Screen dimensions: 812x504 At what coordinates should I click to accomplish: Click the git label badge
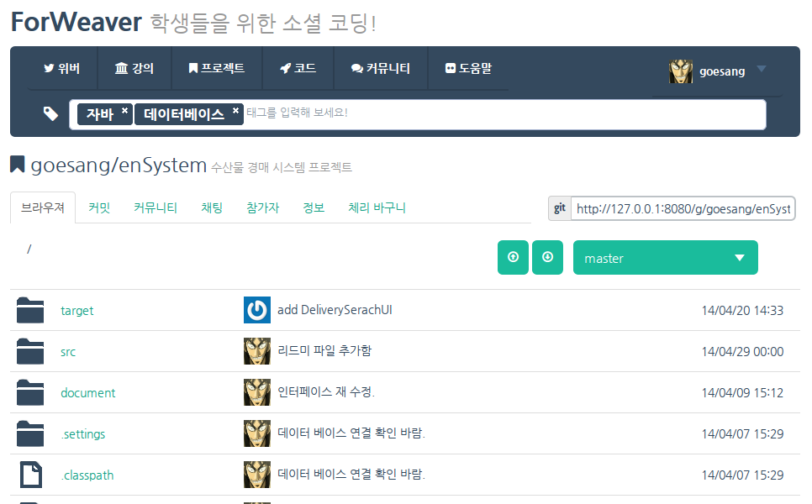[560, 208]
